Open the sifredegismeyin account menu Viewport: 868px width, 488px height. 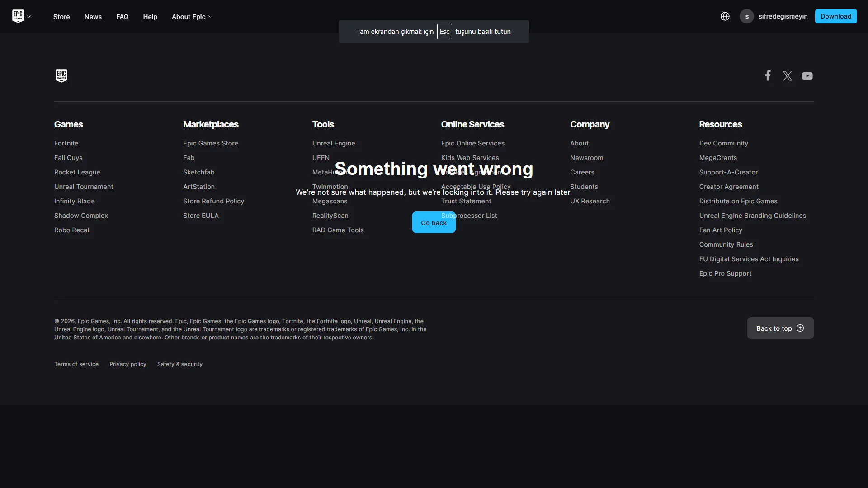click(x=783, y=16)
